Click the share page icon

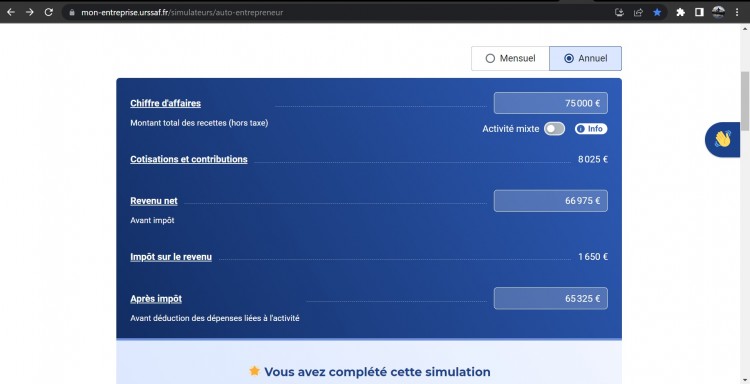point(638,12)
